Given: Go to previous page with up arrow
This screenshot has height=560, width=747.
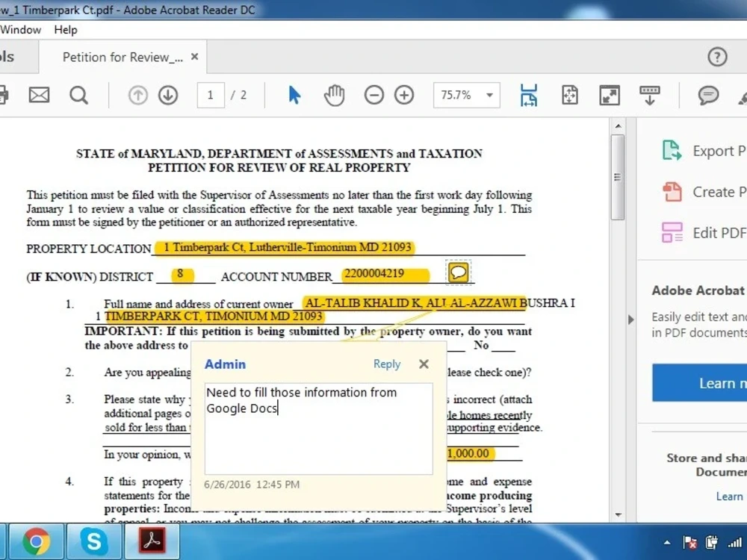Looking at the screenshot, I should click(x=137, y=96).
